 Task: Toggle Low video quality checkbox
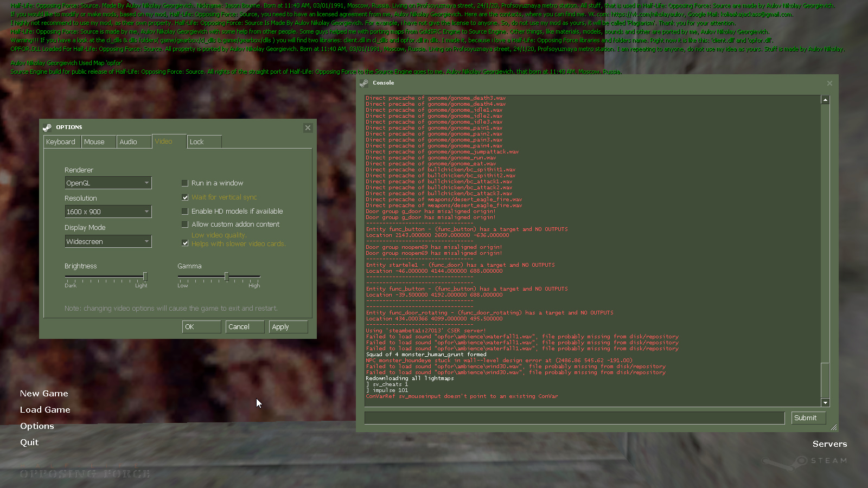click(185, 243)
